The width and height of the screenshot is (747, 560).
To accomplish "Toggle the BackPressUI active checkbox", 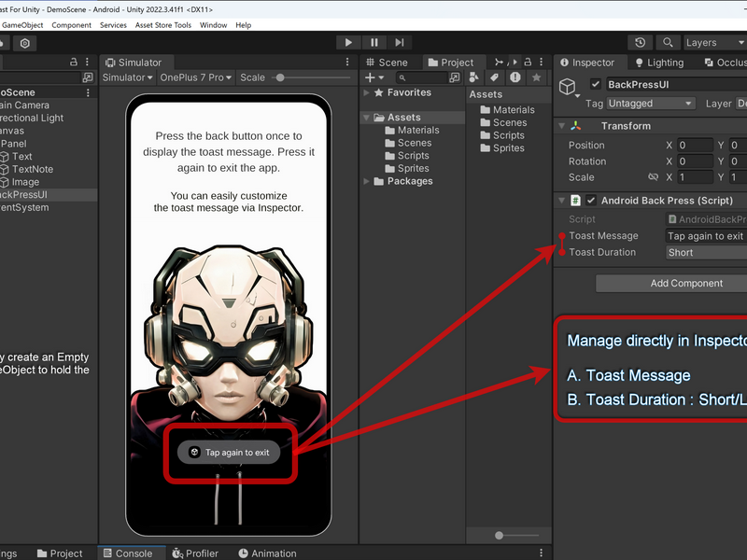I will click(x=596, y=84).
